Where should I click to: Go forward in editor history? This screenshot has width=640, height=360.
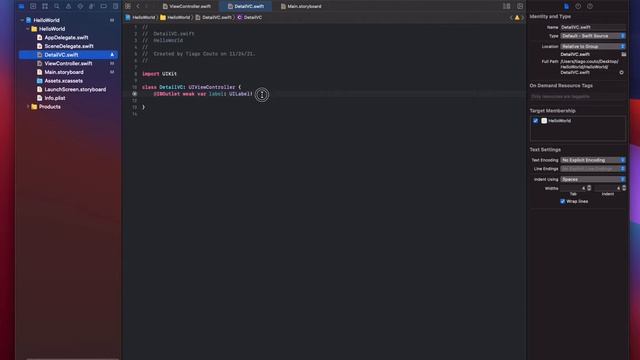(x=147, y=7)
